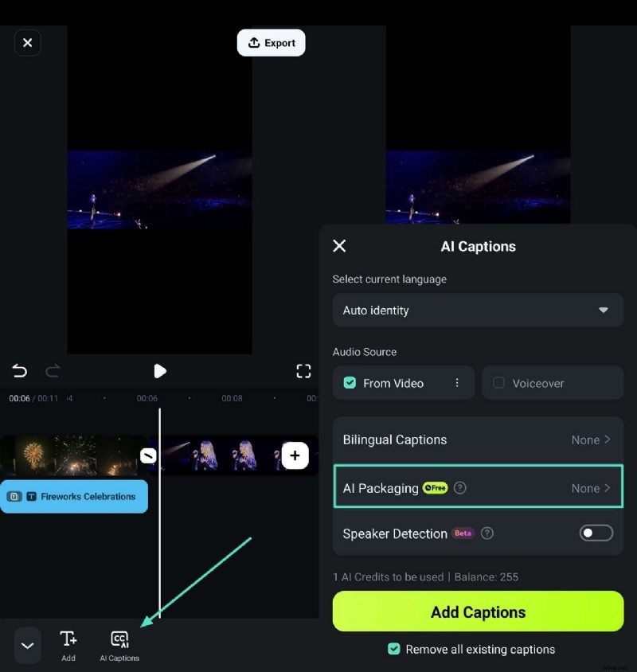Open the Auto identity language dropdown

(x=477, y=311)
